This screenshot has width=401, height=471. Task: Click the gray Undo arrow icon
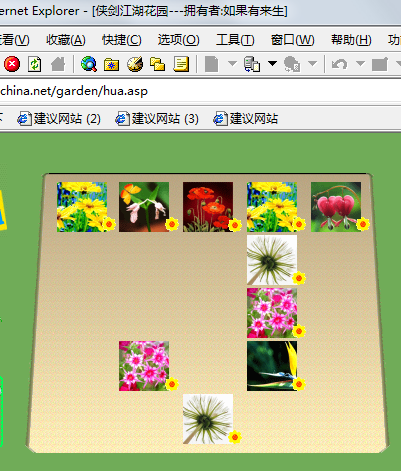click(x=339, y=64)
